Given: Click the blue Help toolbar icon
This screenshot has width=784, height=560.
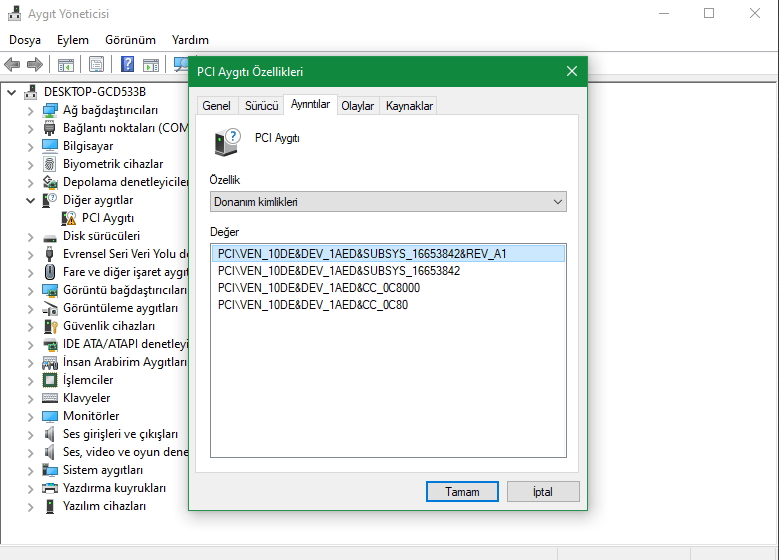Looking at the screenshot, I should click(128, 64).
